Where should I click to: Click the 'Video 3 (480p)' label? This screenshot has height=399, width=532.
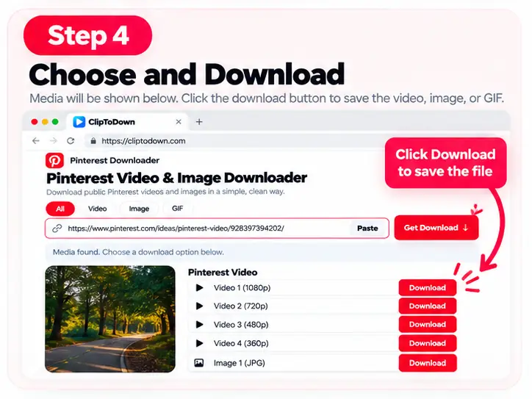pyautogui.click(x=241, y=325)
